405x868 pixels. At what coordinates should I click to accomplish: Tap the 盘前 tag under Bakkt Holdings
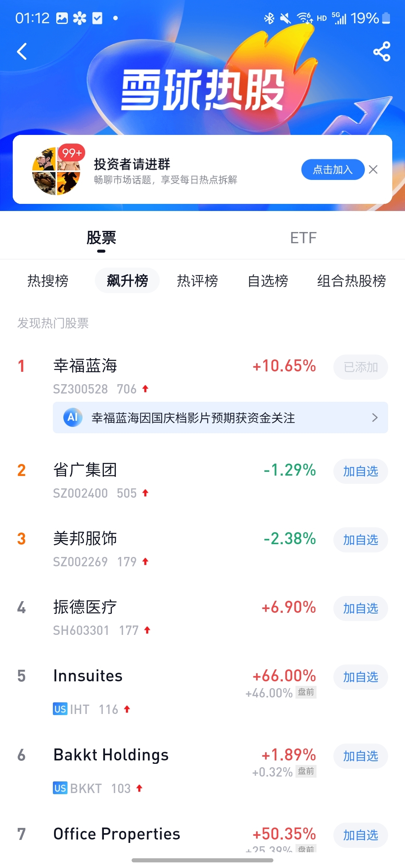tap(306, 771)
